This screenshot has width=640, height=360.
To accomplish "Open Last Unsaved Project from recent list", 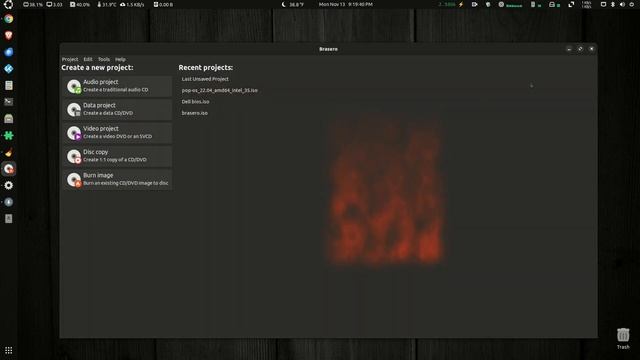I will pos(205,79).
